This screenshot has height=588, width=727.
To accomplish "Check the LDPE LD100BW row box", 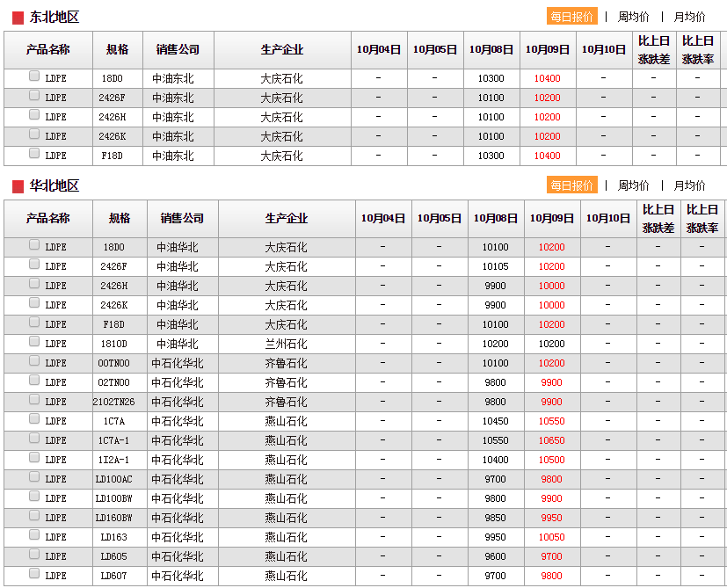I will click(34, 496).
